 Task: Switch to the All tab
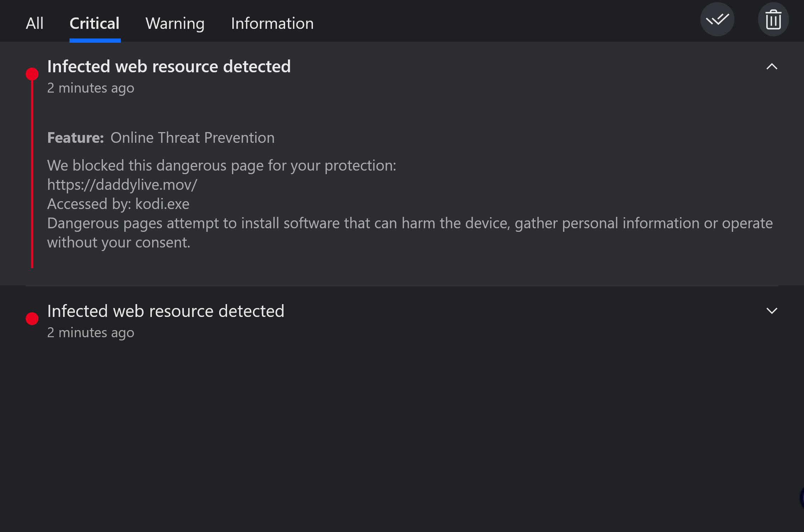click(35, 24)
